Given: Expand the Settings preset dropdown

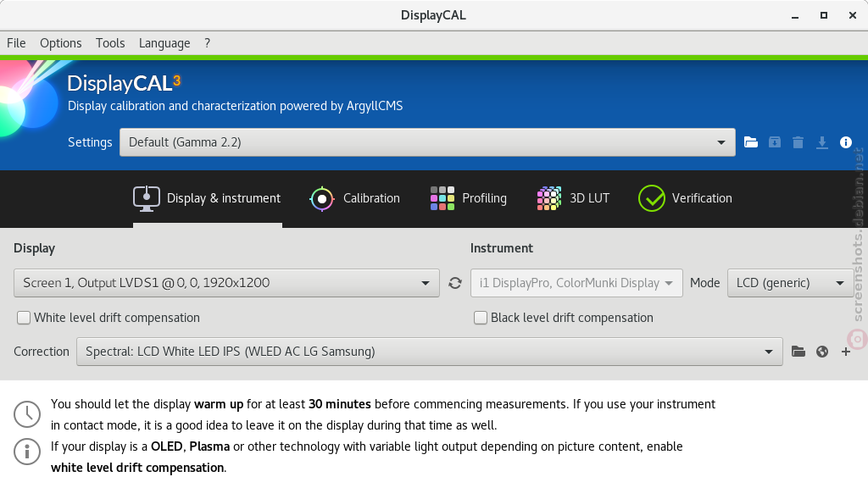Looking at the screenshot, I should (x=427, y=142).
